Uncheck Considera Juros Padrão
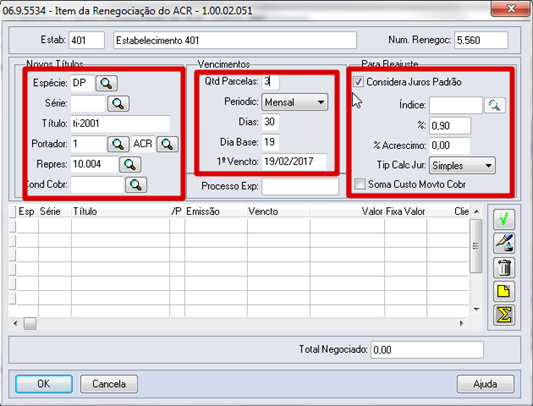The width and height of the screenshot is (533, 406). coord(358,82)
